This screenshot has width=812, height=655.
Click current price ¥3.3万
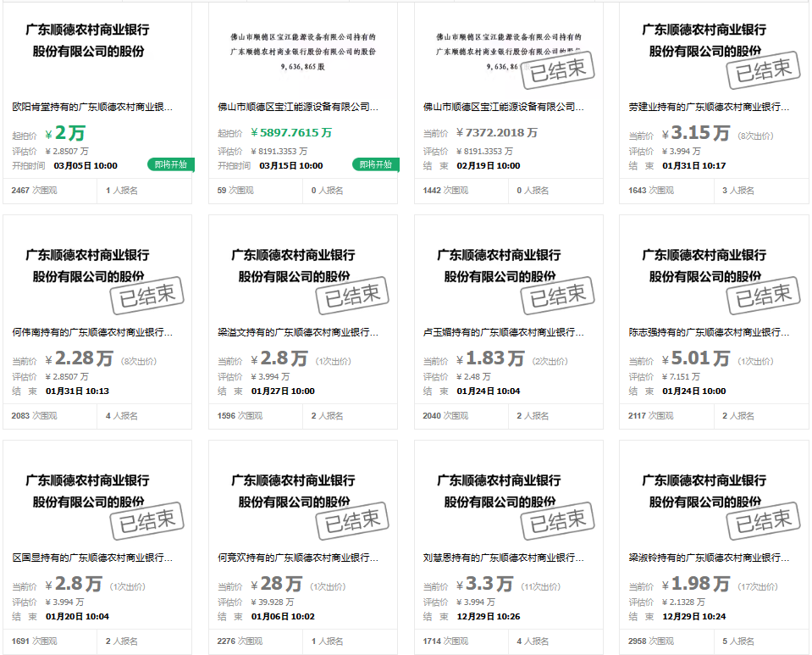tap(484, 584)
